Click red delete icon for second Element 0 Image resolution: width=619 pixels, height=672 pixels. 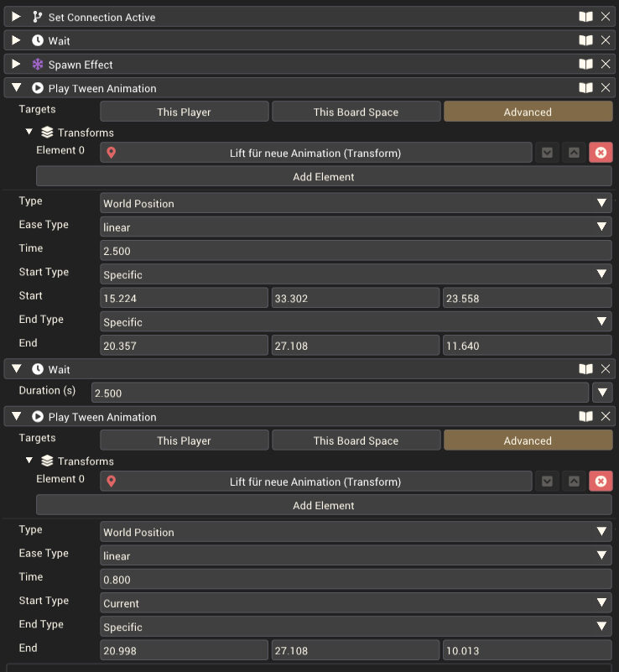[x=601, y=482]
